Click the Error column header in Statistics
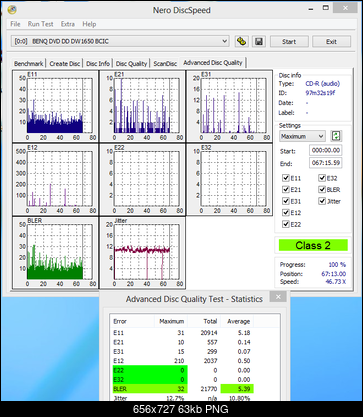 (133, 321)
